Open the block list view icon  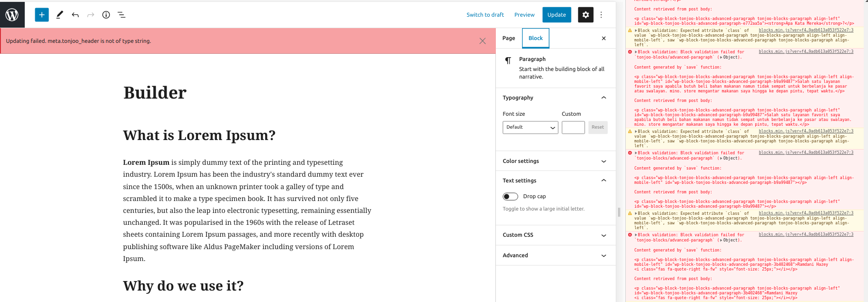click(x=121, y=15)
